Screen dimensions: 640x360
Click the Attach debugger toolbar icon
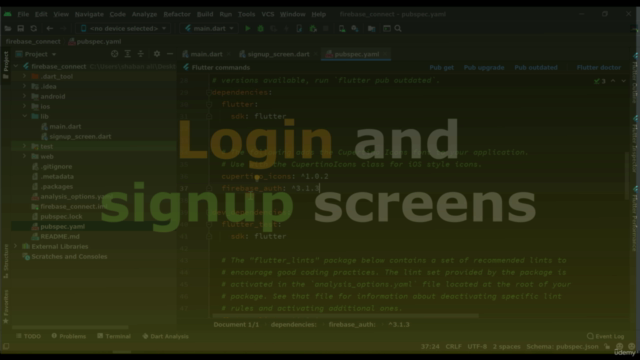click(x=313, y=28)
